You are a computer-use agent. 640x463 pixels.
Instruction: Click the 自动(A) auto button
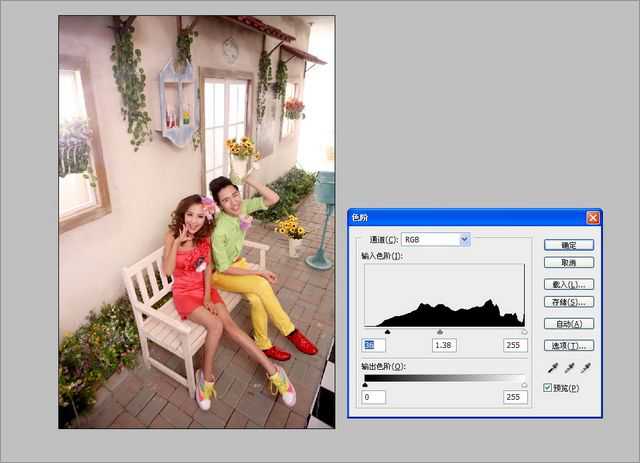[x=569, y=324]
